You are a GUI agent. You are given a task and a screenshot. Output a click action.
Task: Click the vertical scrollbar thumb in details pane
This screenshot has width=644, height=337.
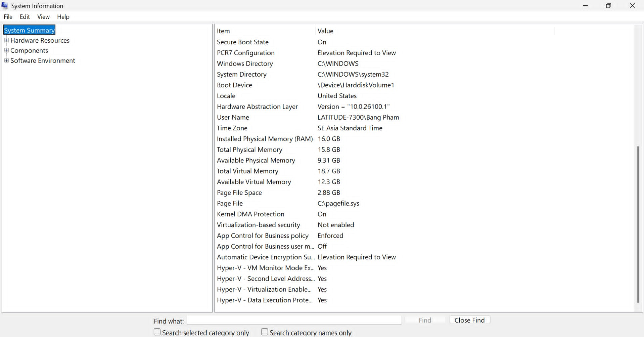point(638,224)
